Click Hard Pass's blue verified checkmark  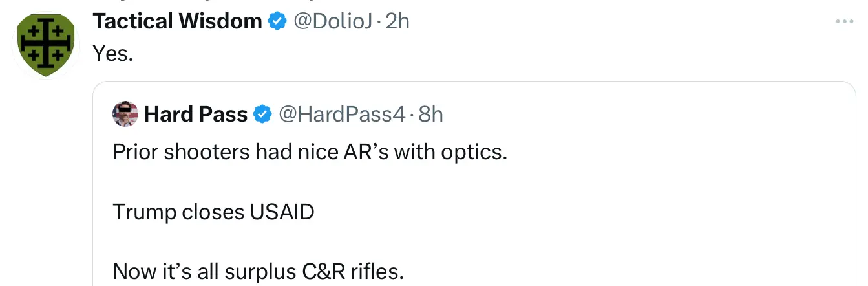coord(262,115)
